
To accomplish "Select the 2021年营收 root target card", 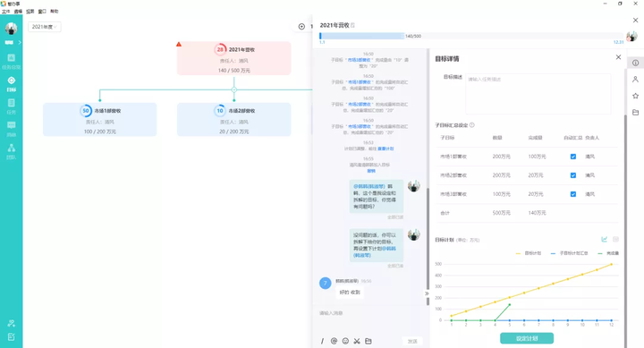I will 234,58.
